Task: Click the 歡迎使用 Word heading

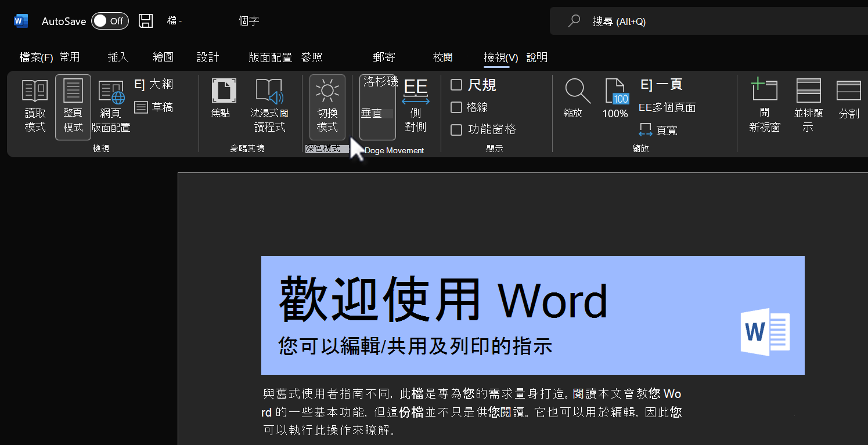Action: click(443, 300)
